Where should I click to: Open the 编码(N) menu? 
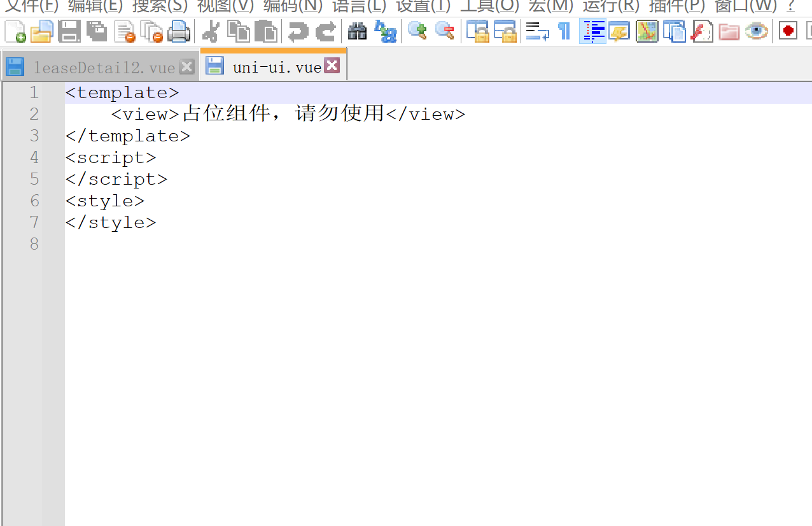point(293,6)
